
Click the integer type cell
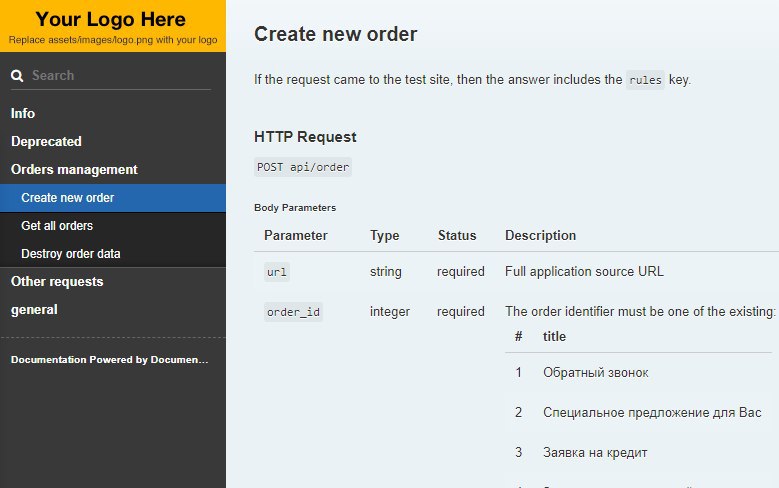[x=390, y=312]
